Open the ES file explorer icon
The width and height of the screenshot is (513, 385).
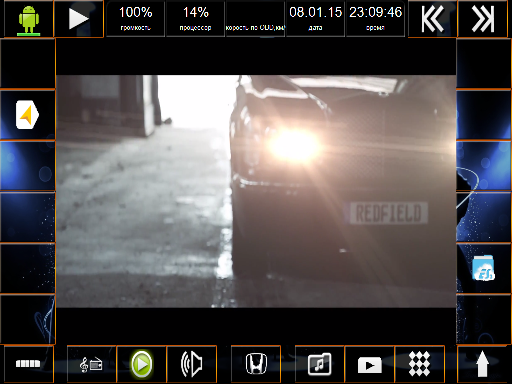[x=483, y=268]
